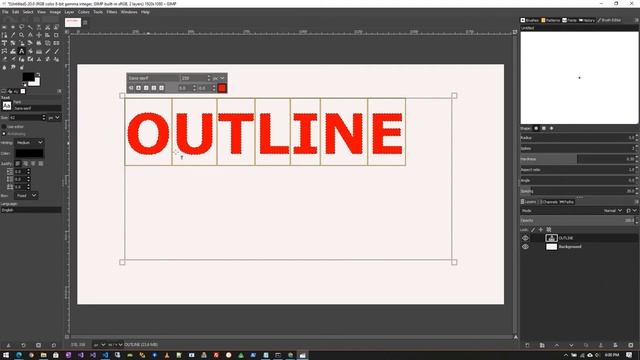Open unit dropdown in on-canvas text toolbar
The image size is (640, 360).
click(218, 78)
